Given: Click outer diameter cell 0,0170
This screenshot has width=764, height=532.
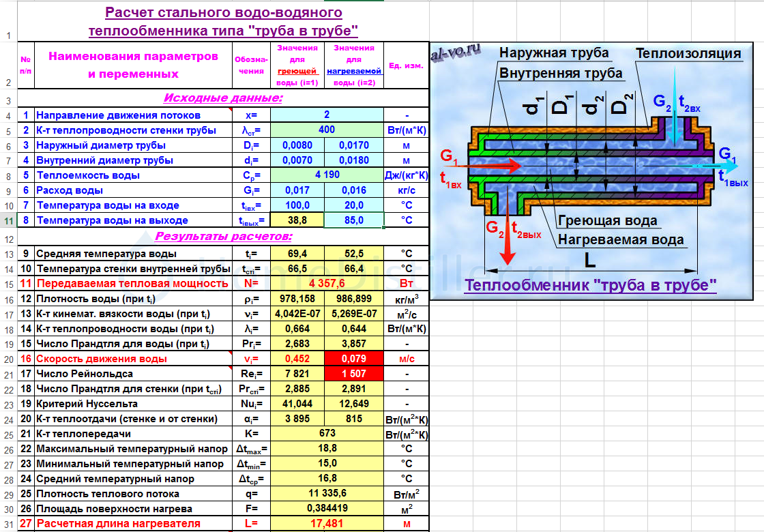Looking at the screenshot, I should pos(354,145).
